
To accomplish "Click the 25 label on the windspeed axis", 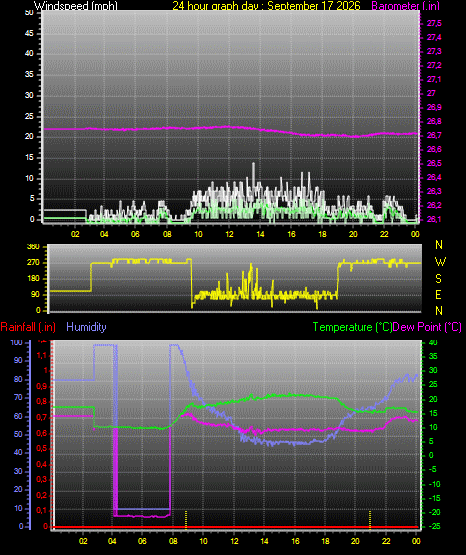I will [29, 116].
